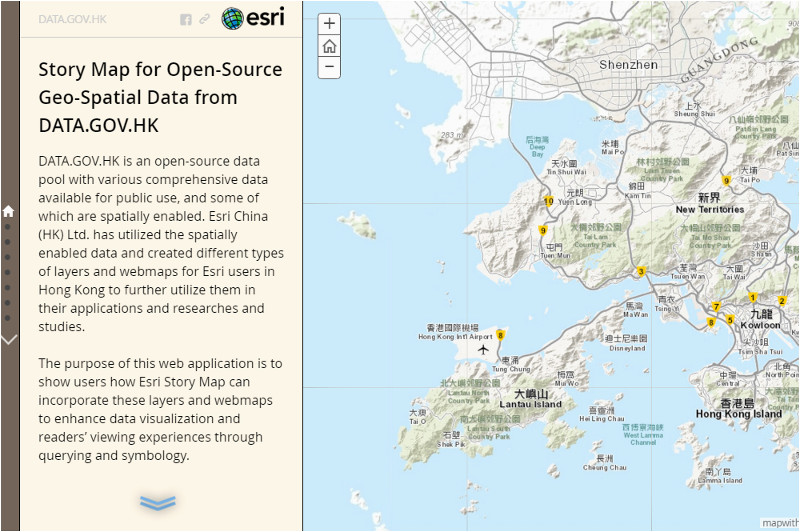Screen dimensions: 800x532
Task: Click the GUANGDONG region label
Action: pyautogui.click(x=719, y=60)
